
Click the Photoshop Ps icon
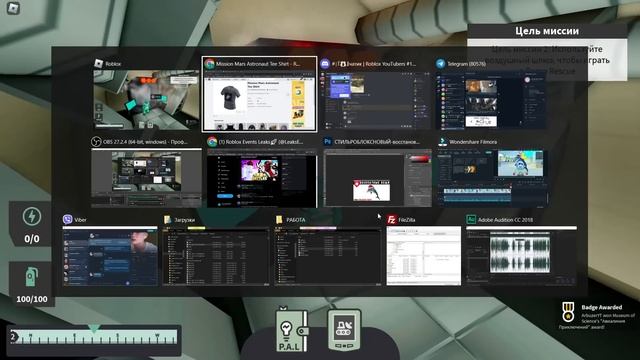[x=327, y=142]
